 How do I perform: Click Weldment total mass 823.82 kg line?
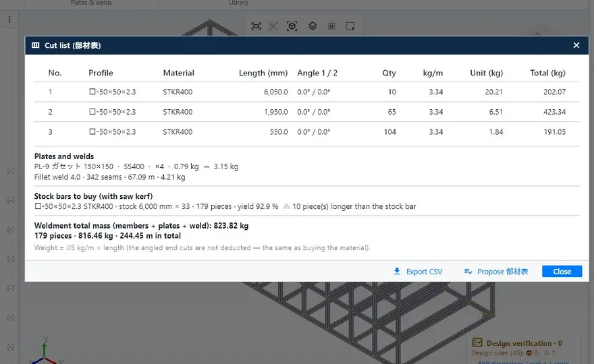(x=141, y=226)
